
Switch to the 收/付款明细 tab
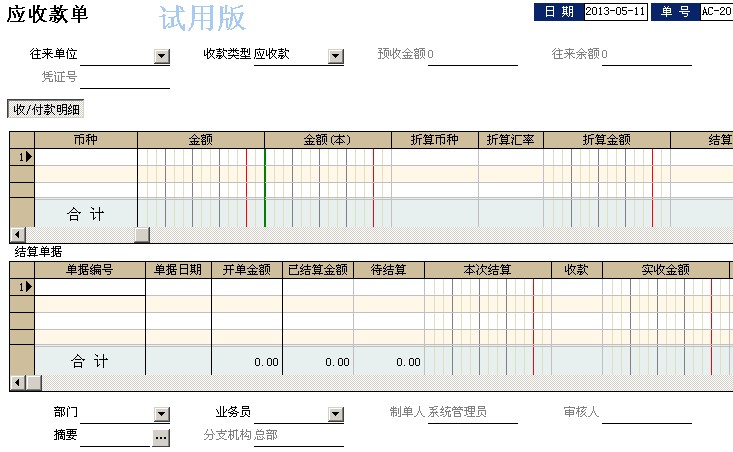pyautogui.click(x=46, y=109)
